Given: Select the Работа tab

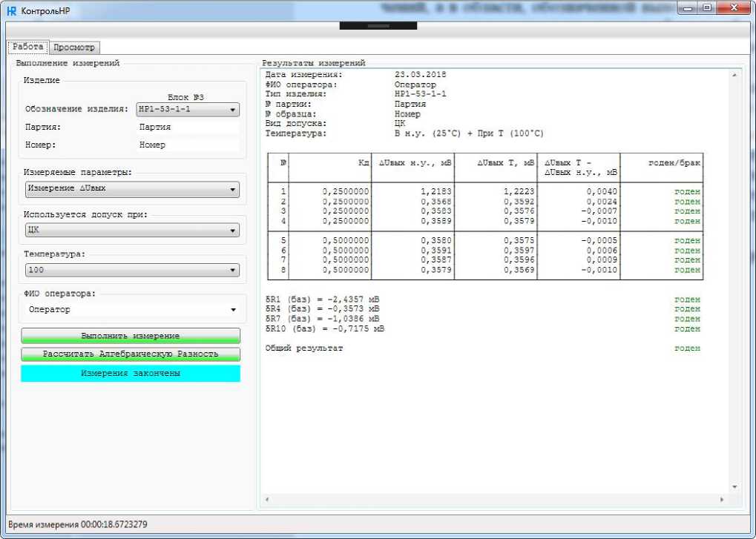Looking at the screenshot, I should pos(28,47).
